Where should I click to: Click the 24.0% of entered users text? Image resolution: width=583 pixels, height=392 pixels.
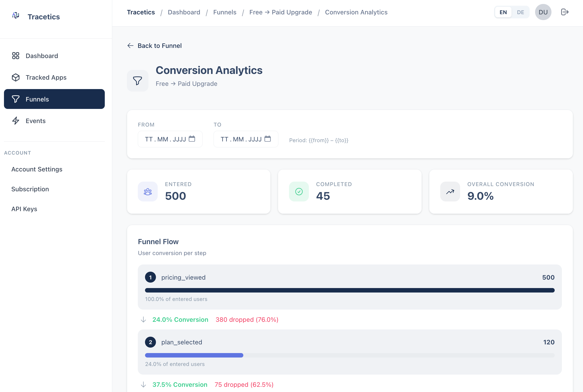175,364
